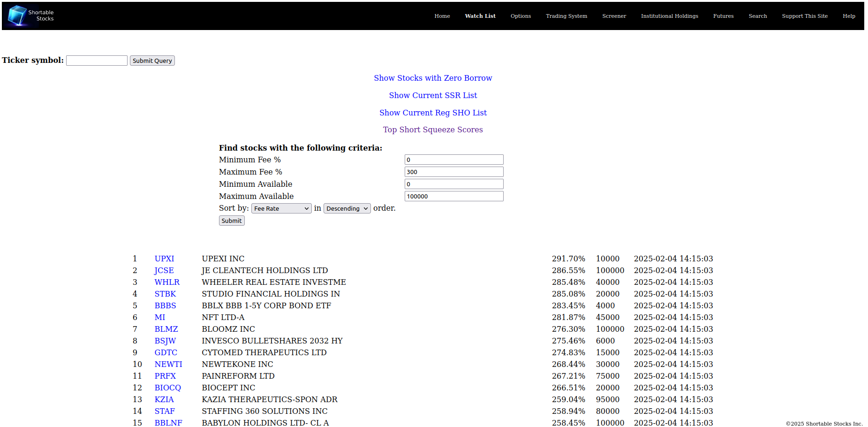
Task: Select INVESCO BULLETSHARES 2032 HY text
Action: click(x=272, y=341)
